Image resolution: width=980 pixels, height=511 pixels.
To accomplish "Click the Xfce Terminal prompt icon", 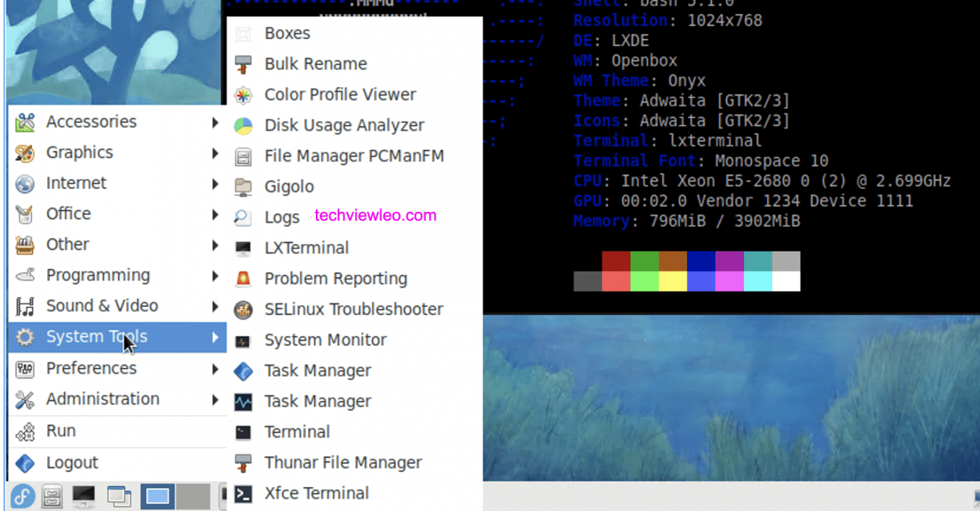I will pyautogui.click(x=243, y=494).
